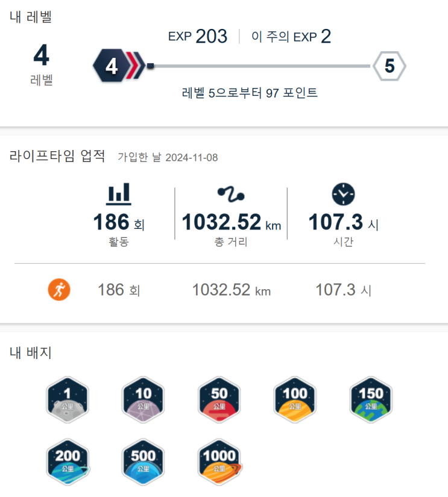Image resolution: width=448 pixels, height=497 pixels.
Task: Click the clock time icon
Action: tap(343, 194)
